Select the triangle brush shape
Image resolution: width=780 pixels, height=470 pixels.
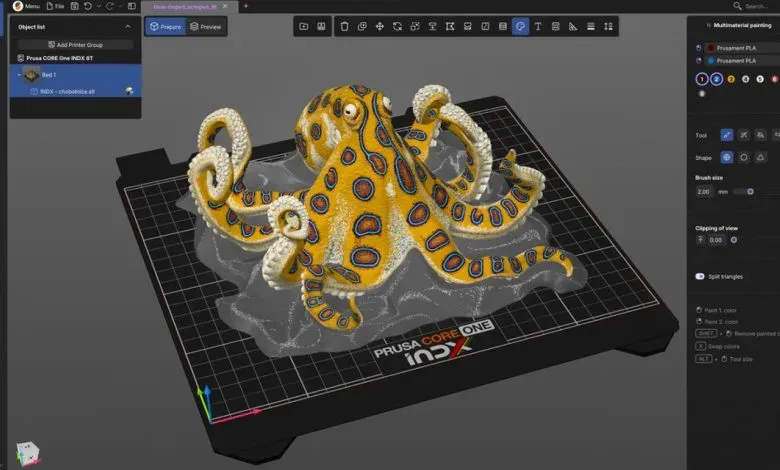point(761,157)
